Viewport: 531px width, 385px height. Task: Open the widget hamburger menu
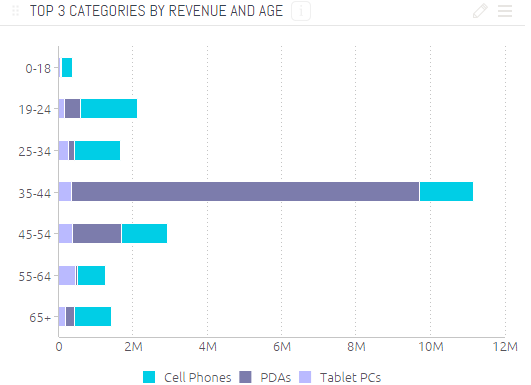pos(505,11)
